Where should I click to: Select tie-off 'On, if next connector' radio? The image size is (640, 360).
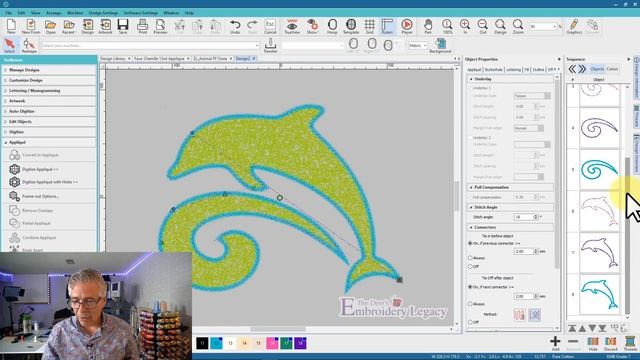[x=470, y=287]
